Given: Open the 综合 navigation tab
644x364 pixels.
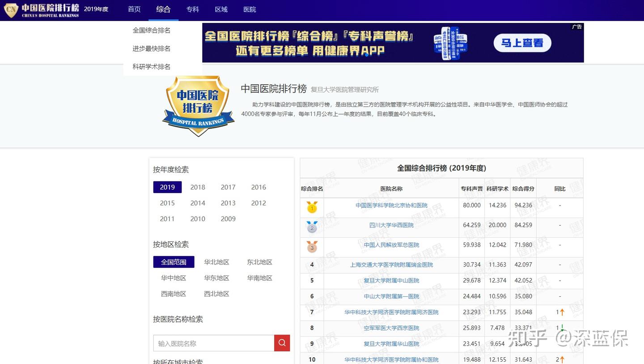Looking at the screenshot, I should 163,9.
